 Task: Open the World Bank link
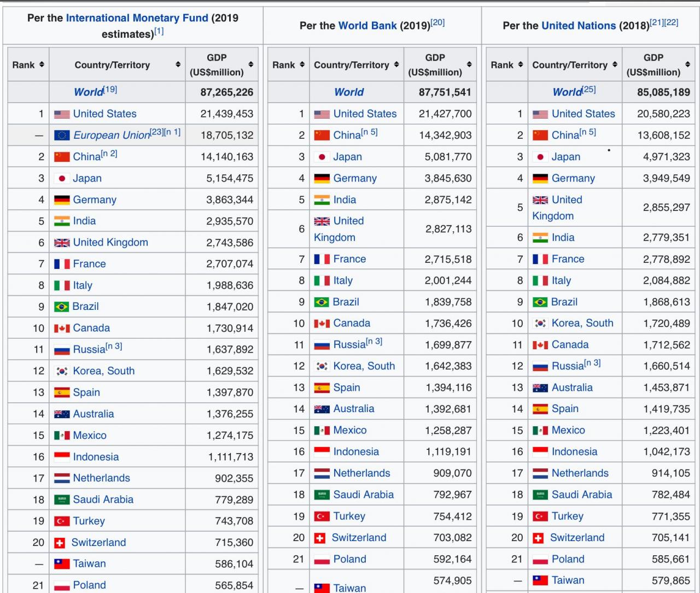pyautogui.click(x=367, y=26)
